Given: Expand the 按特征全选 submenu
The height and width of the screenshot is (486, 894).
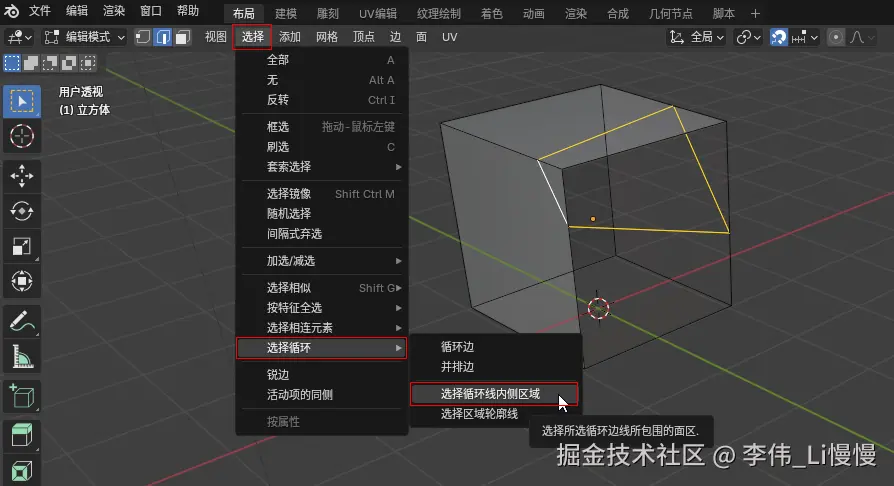Looking at the screenshot, I should 322,308.
